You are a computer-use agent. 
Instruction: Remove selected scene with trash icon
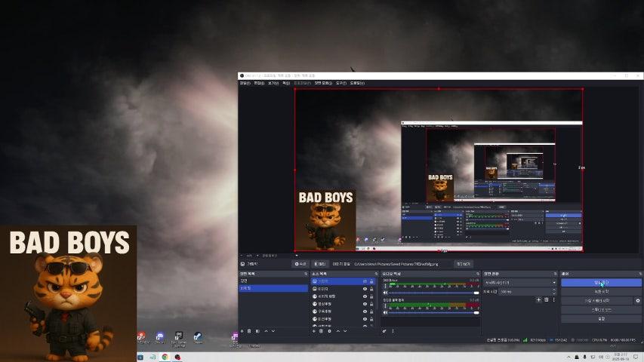[249, 331]
